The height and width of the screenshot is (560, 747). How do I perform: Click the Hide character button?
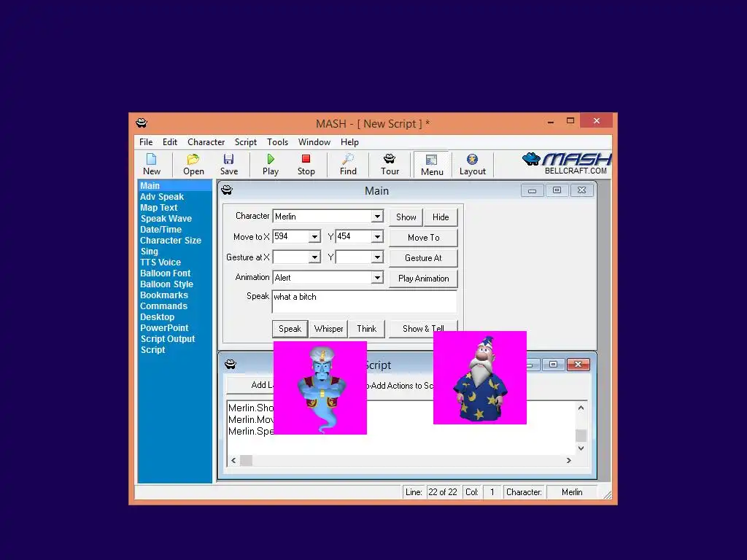(441, 217)
